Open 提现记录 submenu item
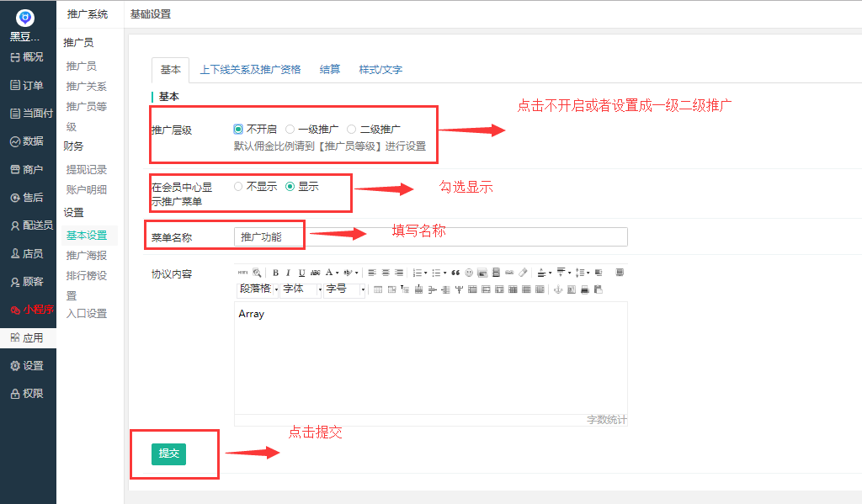Image resolution: width=862 pixels, height=504 pixels. coord(87,170)
